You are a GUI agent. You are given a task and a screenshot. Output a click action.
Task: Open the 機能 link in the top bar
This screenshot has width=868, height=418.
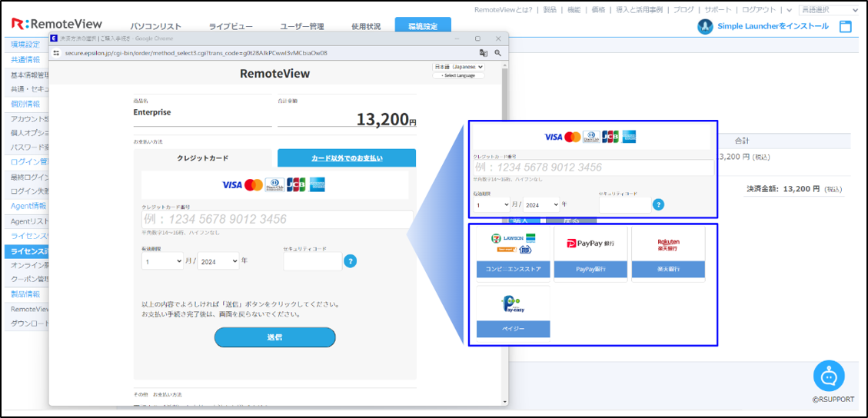pyautogui.click(x=574, y=10)
